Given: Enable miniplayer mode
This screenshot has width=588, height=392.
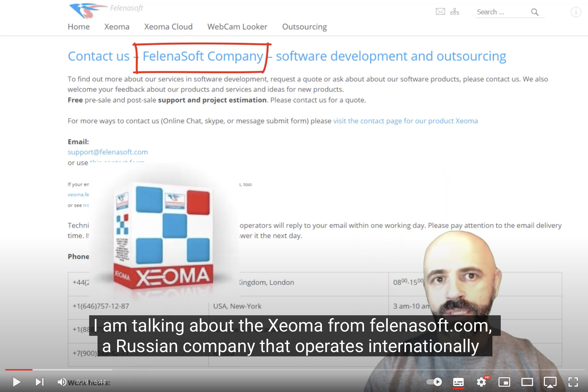Looking at the screenshot, I should [504, 382].
